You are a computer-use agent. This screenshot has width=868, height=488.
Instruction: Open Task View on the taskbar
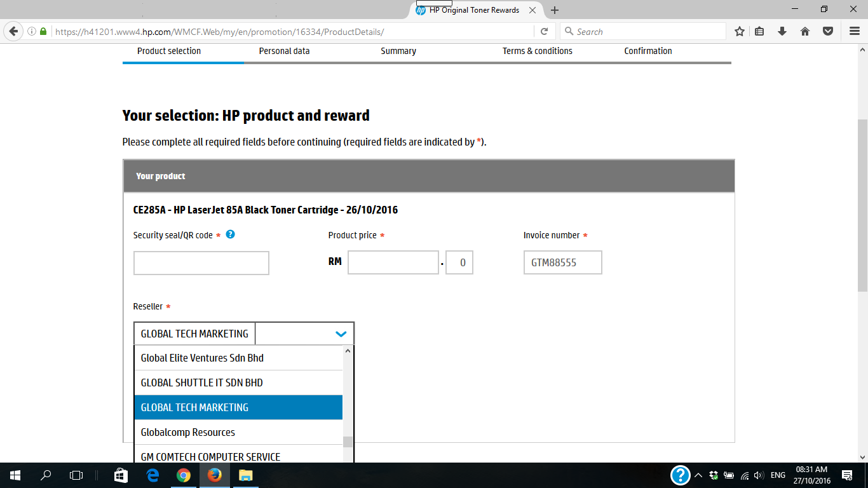click(x=76, y=475)
